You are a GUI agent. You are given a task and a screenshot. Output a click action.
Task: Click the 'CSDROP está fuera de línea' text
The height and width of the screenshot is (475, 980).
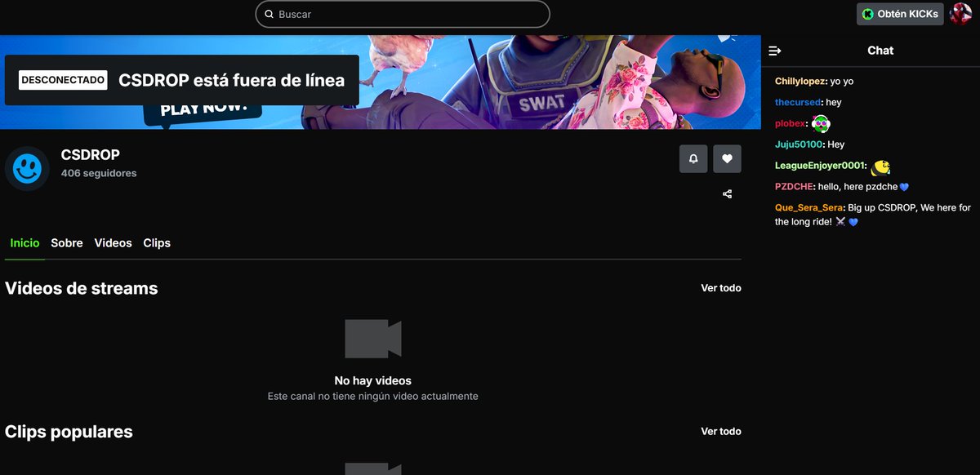pos(232,80)
